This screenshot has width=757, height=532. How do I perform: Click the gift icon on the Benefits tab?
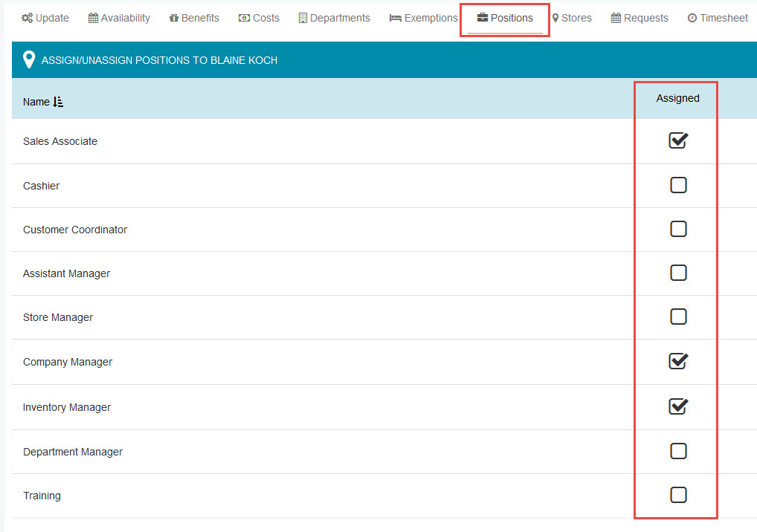(173, 17)
